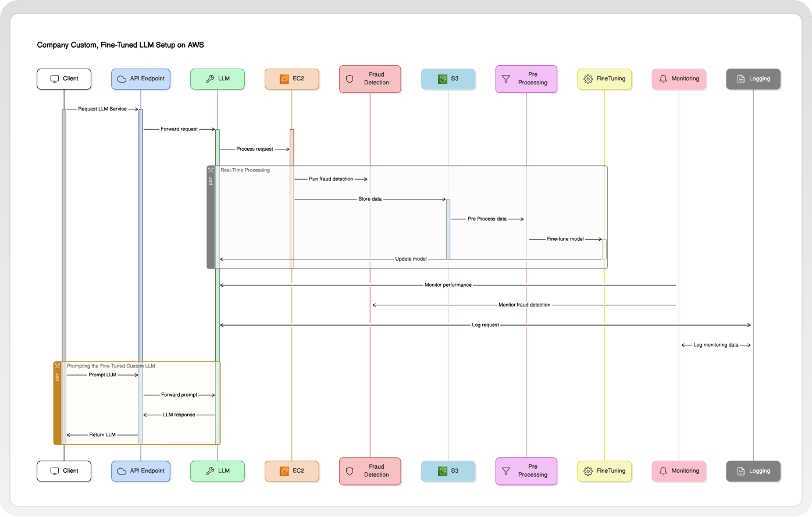The width and height of the screenshot is (812, 517).
Task: Click the orange chip icon in the top EC2 box
Action: (x=284, y=79)
